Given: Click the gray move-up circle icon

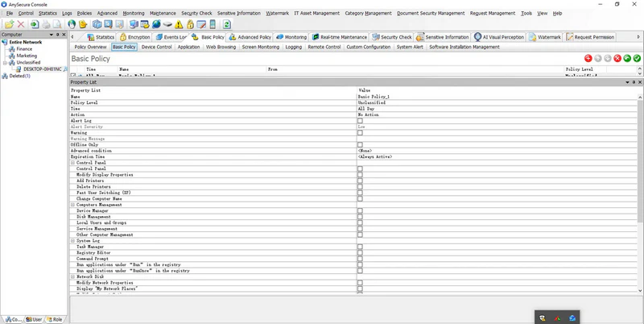Looking at the screenshot, I should [x=598, y=58].
